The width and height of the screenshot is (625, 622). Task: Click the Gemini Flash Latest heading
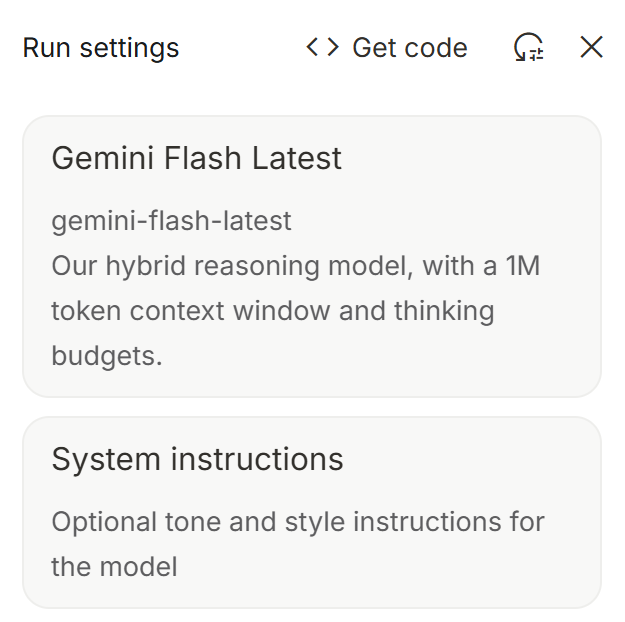click(x=196, y=158)
